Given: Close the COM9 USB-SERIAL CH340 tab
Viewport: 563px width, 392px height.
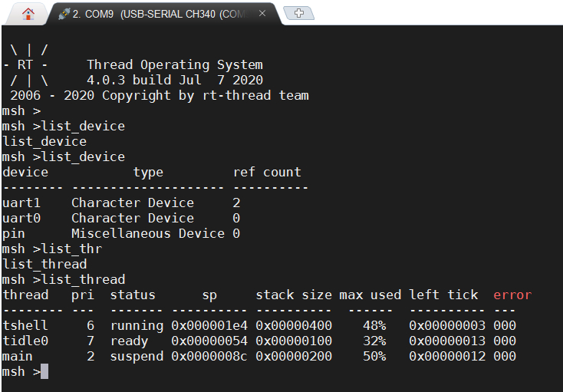Looking at the screenshot, I should pos(262,13).
